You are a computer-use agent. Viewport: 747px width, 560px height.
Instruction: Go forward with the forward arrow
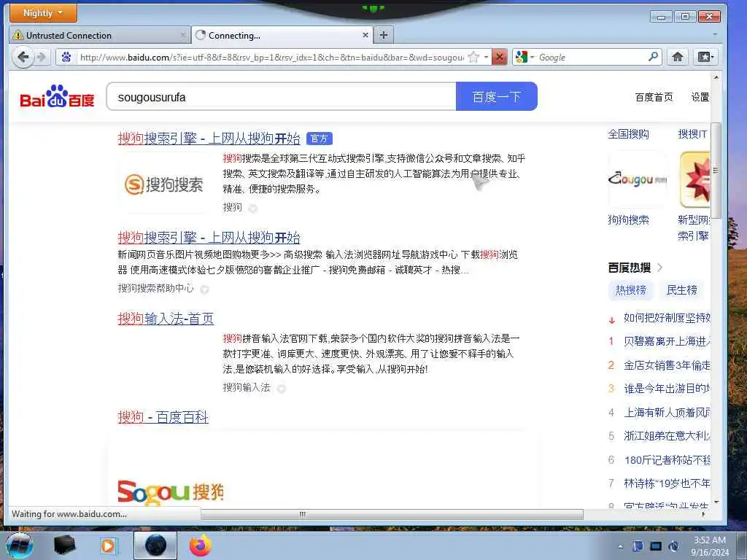(42, 57)
